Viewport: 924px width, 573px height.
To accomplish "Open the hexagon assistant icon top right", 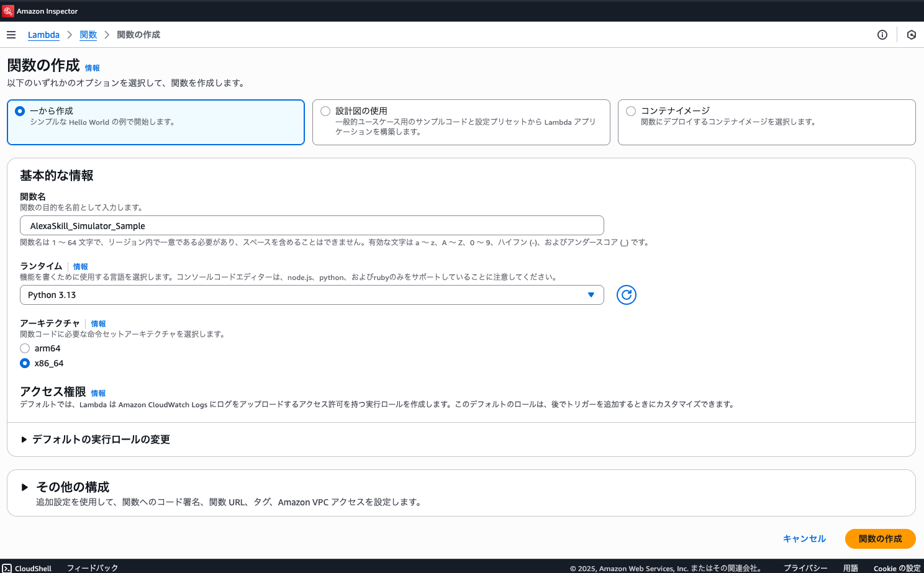I will point(912,35).
